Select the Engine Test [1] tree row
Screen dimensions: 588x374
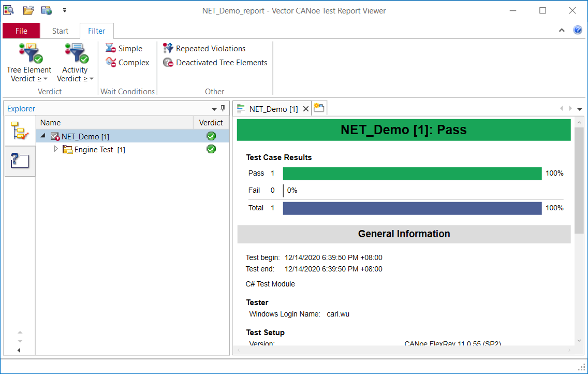pos(133,149)
